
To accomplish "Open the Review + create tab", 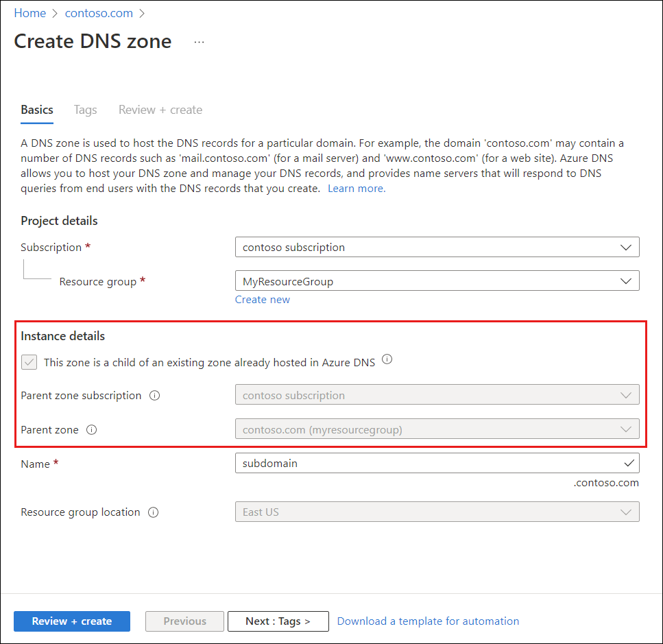I will tap(160, 110).
